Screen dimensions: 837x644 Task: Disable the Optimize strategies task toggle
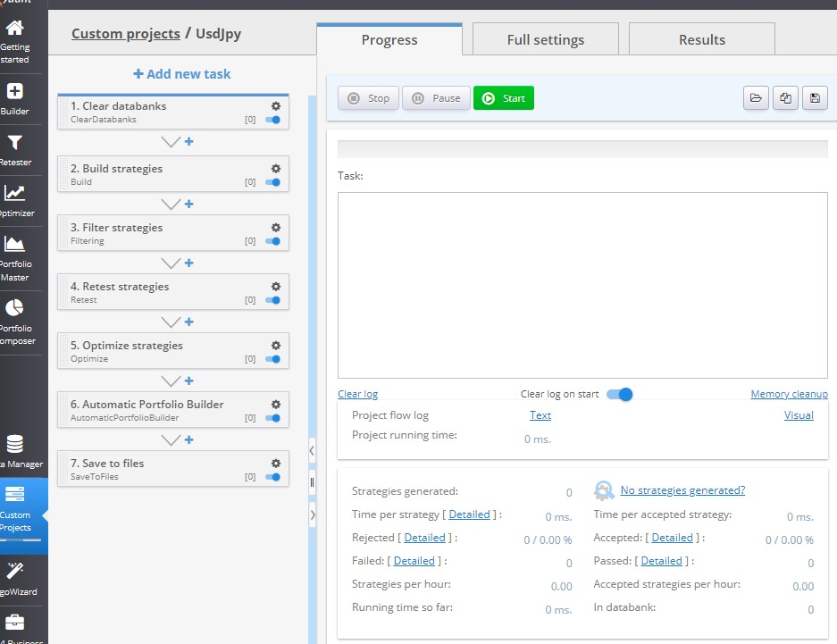273,359
